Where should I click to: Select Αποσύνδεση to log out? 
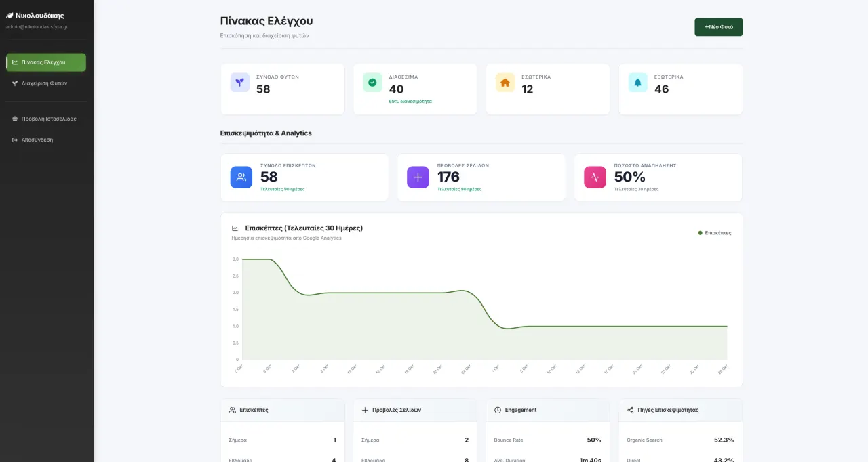(x=46, y=140)
